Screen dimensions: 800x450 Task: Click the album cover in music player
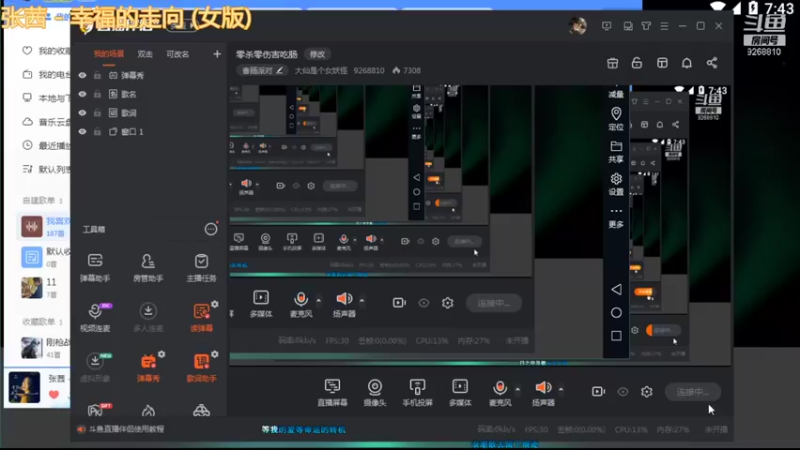pyautogui.click(x=24, y=387)
